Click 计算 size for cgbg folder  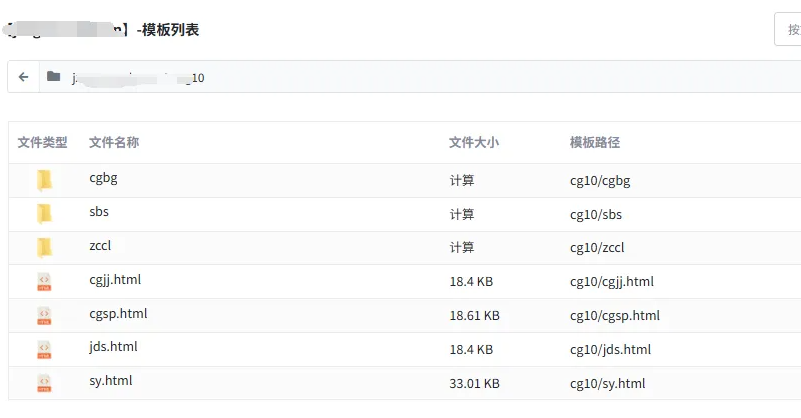(x=462, y=181)
